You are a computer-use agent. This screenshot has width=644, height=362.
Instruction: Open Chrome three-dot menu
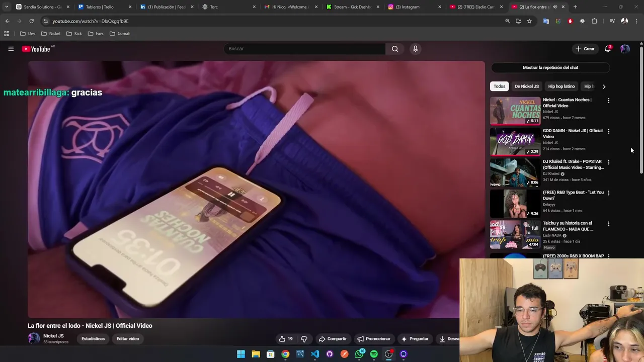pos(636,21)
